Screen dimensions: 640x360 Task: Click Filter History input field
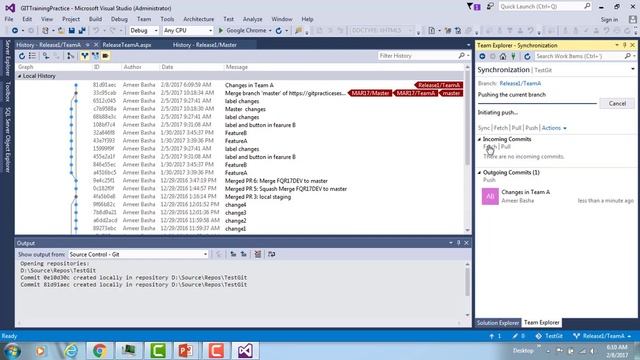pyautogui.click(x=417, y=56)
